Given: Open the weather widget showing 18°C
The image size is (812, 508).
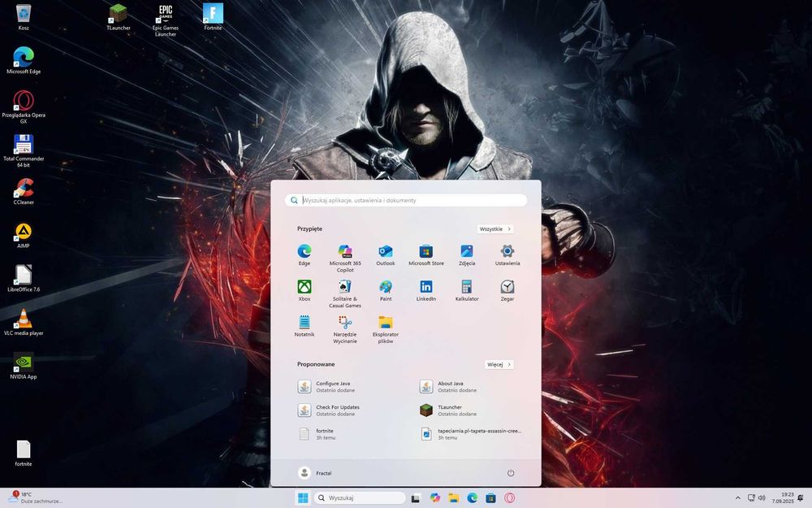Looking at the screenshot, I should click(x=35, y=497).
